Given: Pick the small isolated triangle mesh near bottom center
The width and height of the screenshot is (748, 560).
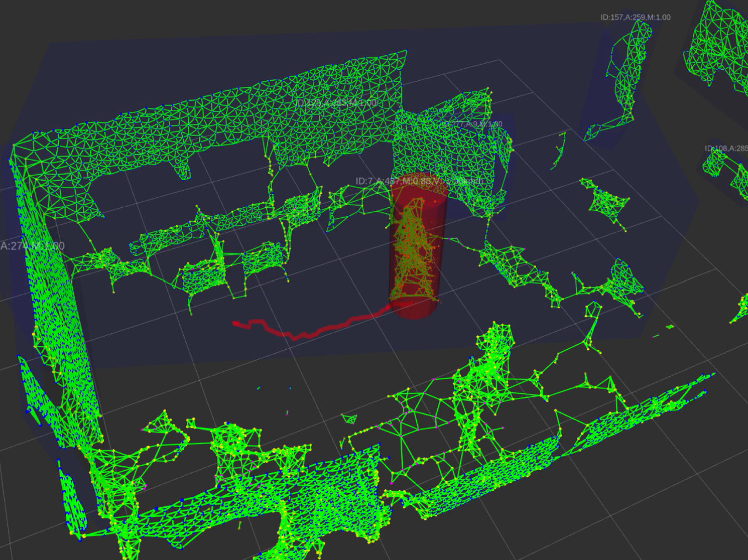Looking at the screenshot, I should pos(349,418).
